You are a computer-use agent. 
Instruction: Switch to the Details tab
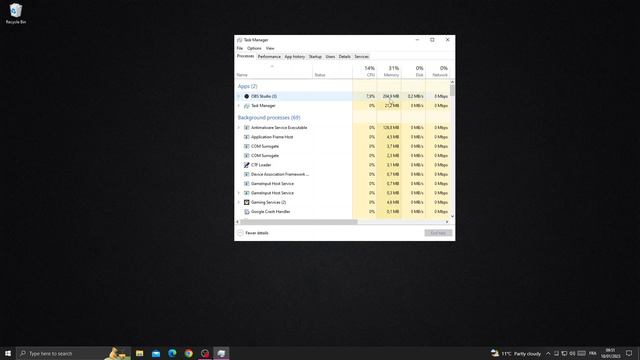click(x=344, y=57)
